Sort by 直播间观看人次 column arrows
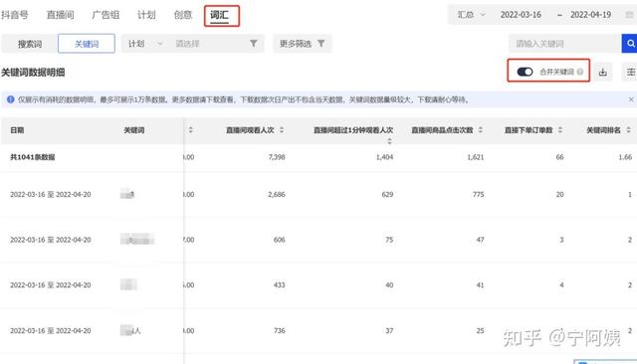 coord(282,130)
